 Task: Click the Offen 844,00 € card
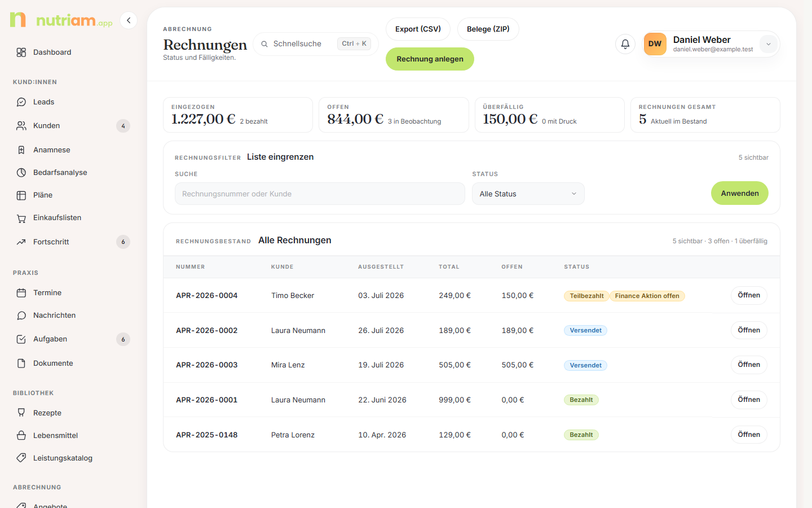394,115
